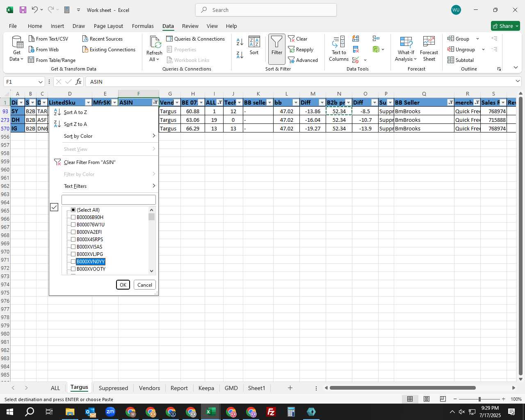Open ASIN column filter dropdown arrow
Viewport: 525px width, 420px height.
[x=155, y=103]
